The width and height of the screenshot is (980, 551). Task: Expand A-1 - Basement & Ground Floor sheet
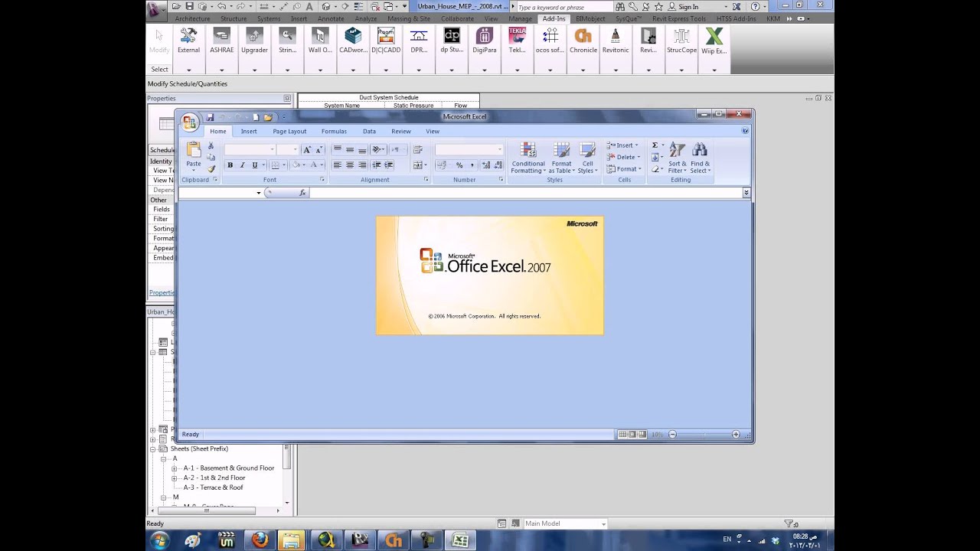pyautogui.click(x=175, y=468)
